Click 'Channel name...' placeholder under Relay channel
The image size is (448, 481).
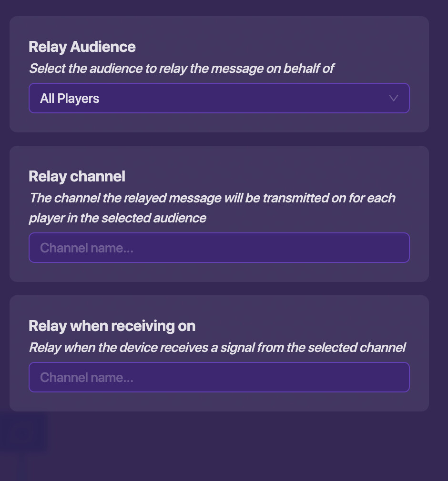click(x=87, y=248)
